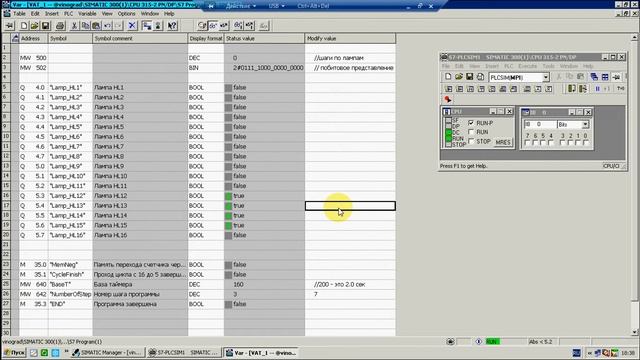The height and width of the screenshot is (360, 640).
Task: Click the IB 0 address input field
Action: click(540, 124)
